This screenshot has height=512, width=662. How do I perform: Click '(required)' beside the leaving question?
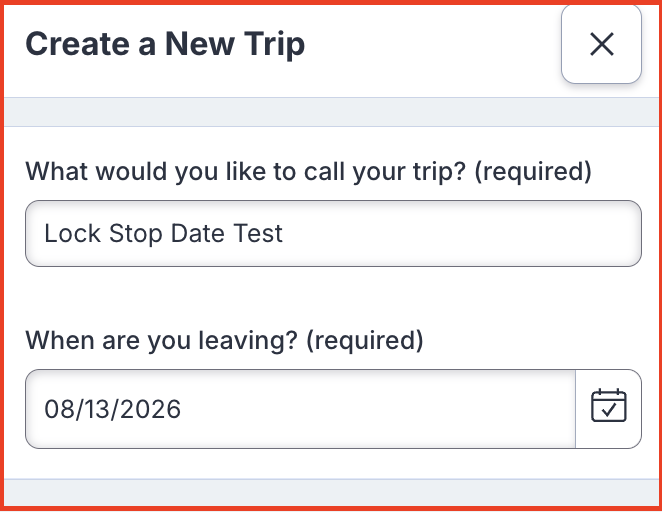click(365, 340)
